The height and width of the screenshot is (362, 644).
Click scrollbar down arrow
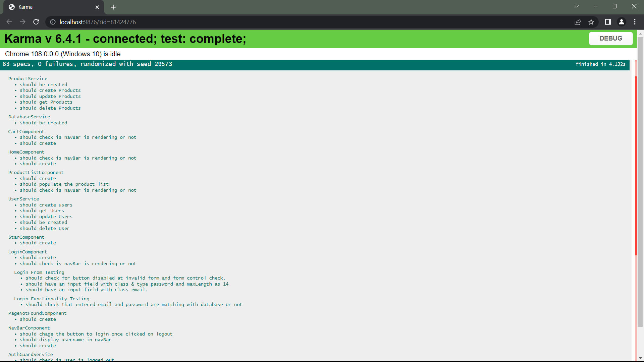640,358
